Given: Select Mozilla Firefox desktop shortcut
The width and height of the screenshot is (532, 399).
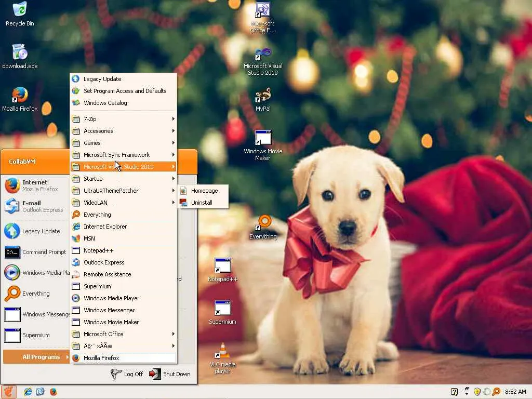Looking at the screenshot, I should tap(20, 99).
